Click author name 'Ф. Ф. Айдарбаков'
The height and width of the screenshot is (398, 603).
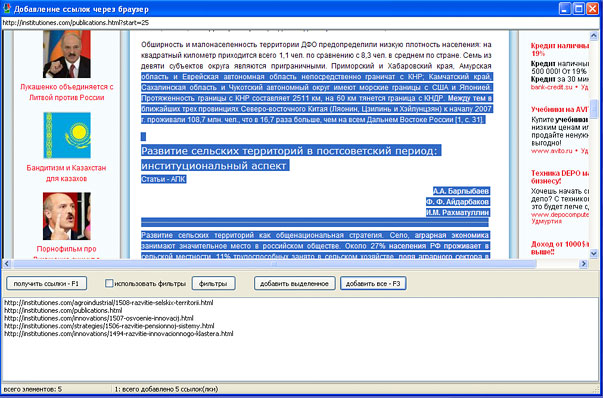pos(458,201)
